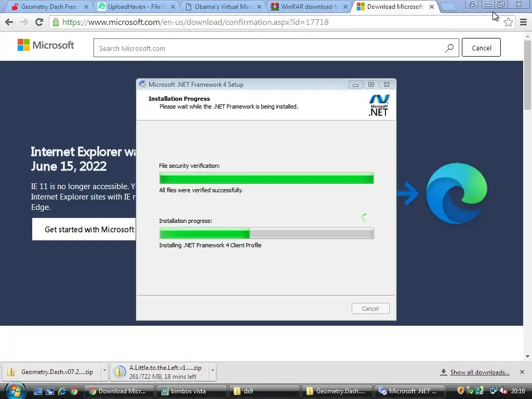Click the page vertical scrollbar thumb
Image resolution: width=532 pixels, height=399 pixels.
click(x=527, y=74)
